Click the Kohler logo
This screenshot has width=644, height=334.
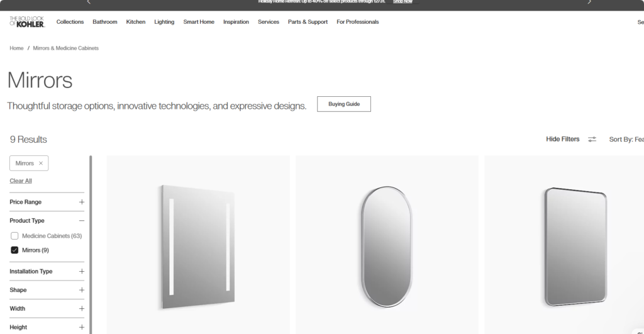tap(27, 22)
